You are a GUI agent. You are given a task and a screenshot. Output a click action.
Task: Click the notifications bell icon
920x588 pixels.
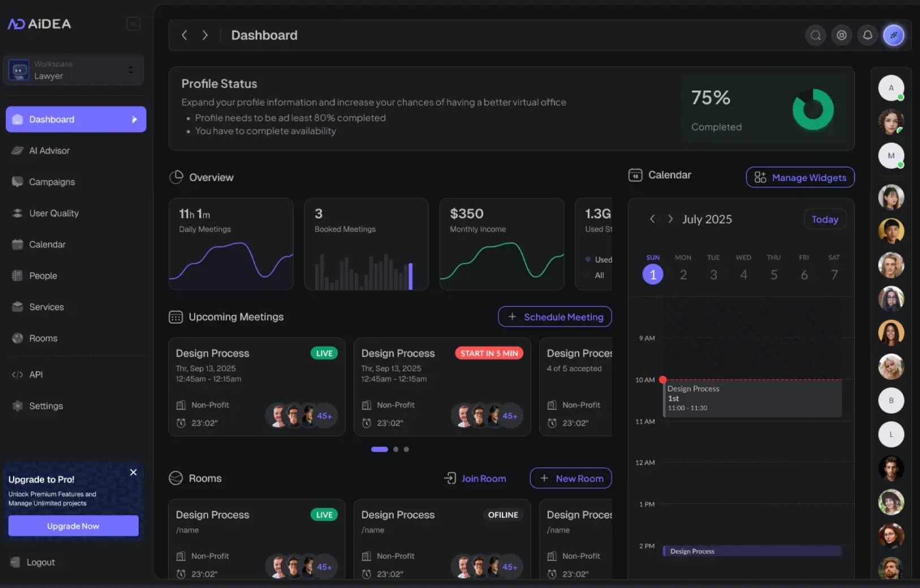[x=867, y=35]
